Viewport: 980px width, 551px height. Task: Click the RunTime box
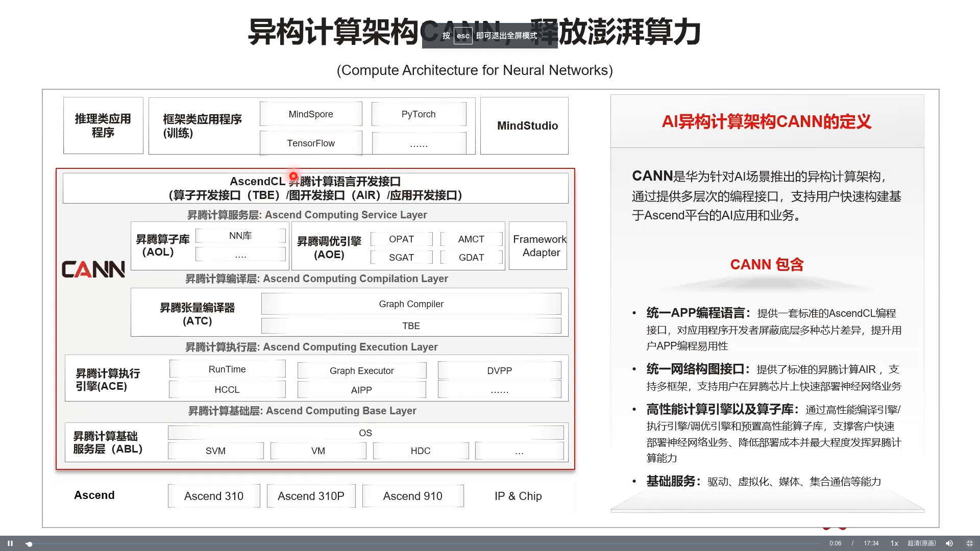227,369
